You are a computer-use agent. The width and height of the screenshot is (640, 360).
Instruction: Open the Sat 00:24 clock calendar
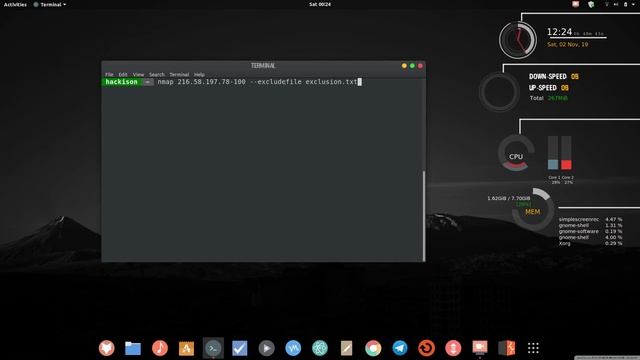coord(320,4)
